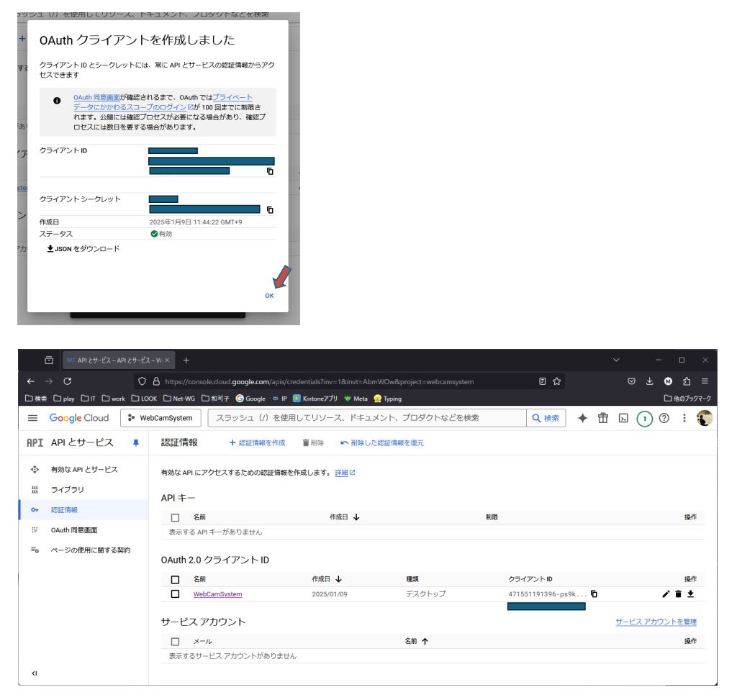737x700 pixels.
Task: Open the OAuth 同意画面 link in dialog
Action: coord(96,97)
